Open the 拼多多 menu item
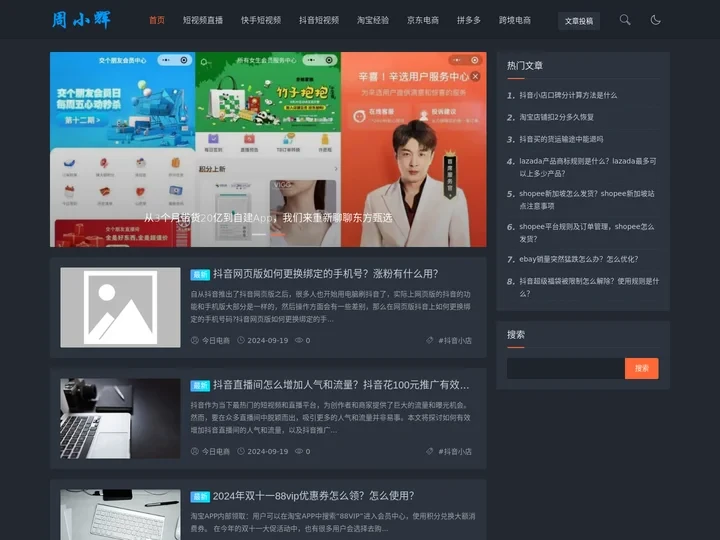Image resolution: width=720 pixels, height=540 pixels. [x=468, y=20]
